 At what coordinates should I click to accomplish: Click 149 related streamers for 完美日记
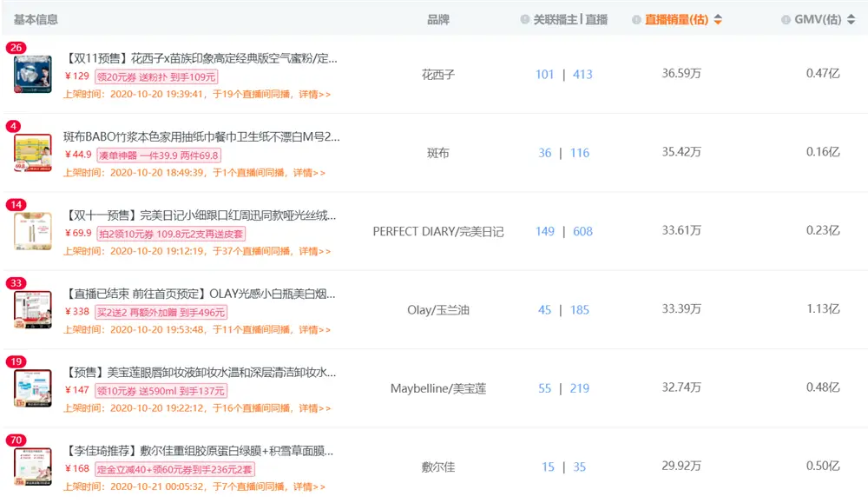point(545,232)
